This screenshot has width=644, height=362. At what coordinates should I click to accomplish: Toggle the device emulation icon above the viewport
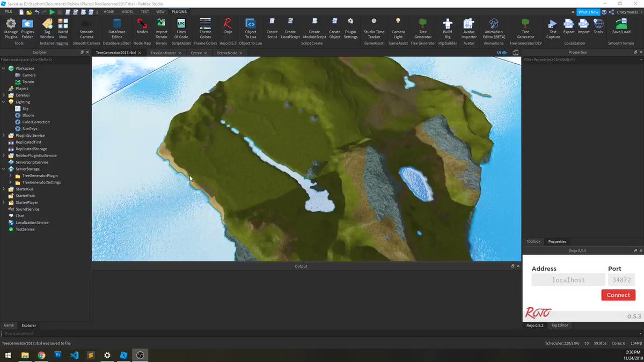tap(516, 53)
